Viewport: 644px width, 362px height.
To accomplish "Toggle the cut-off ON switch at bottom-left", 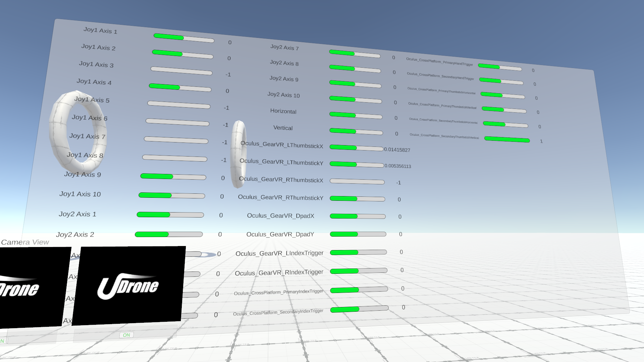I will pyautogui.click(x=3, y=341).
